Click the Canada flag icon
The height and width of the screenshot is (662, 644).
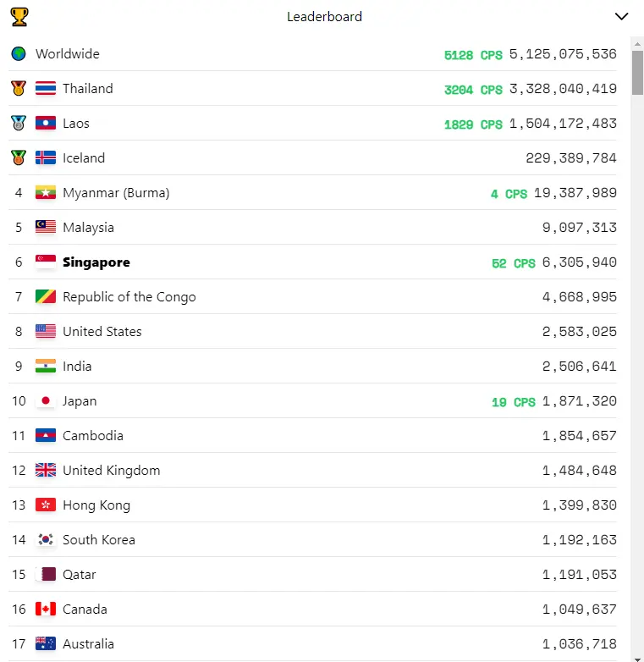click(x=46, y=609)
